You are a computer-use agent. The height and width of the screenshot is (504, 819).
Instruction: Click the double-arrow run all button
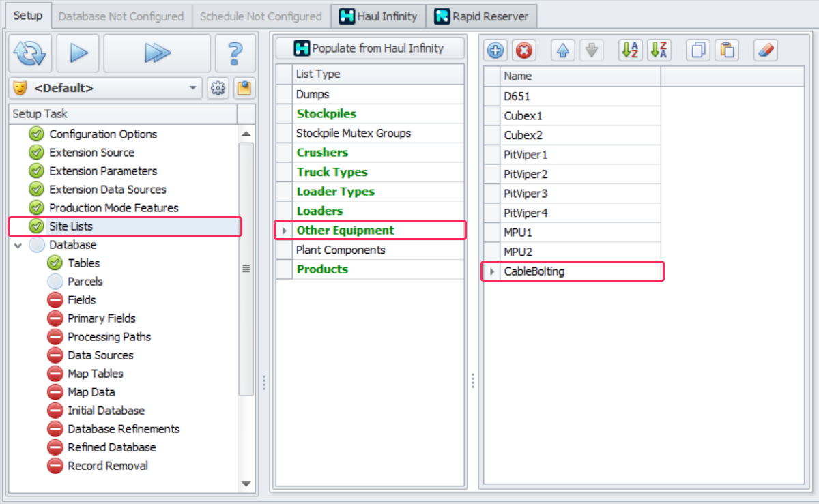coord(157,53)
